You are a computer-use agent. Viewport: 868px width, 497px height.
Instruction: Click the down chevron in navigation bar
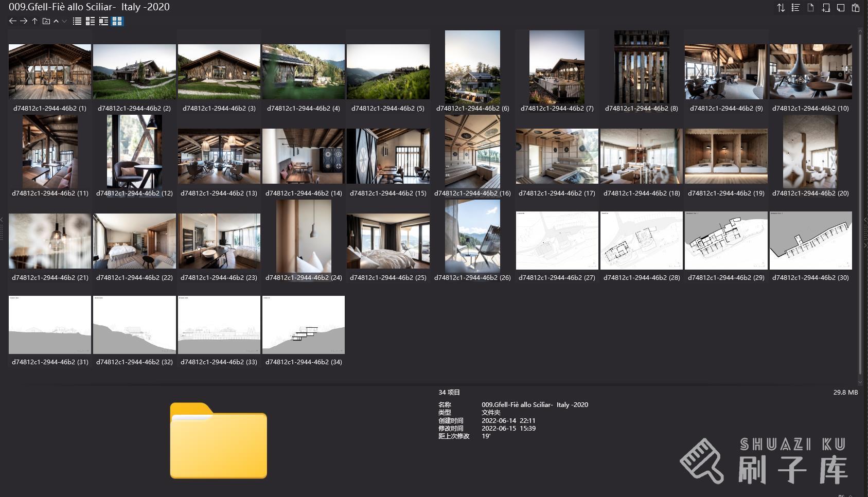[x=64, y=21]
